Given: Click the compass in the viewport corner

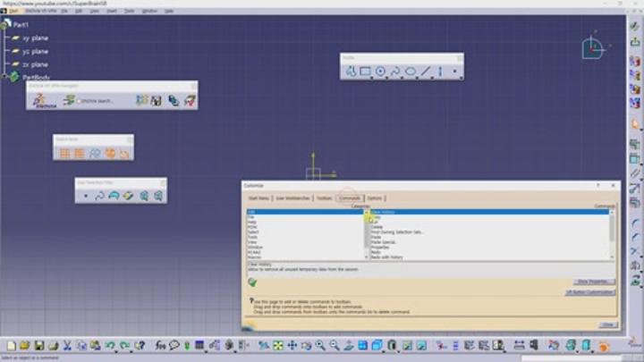Looking at the screenshot, I should point(594,48).
